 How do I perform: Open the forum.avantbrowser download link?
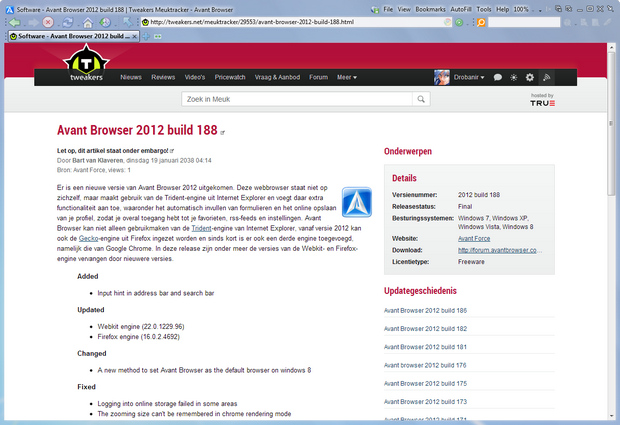tap(500, 250)
